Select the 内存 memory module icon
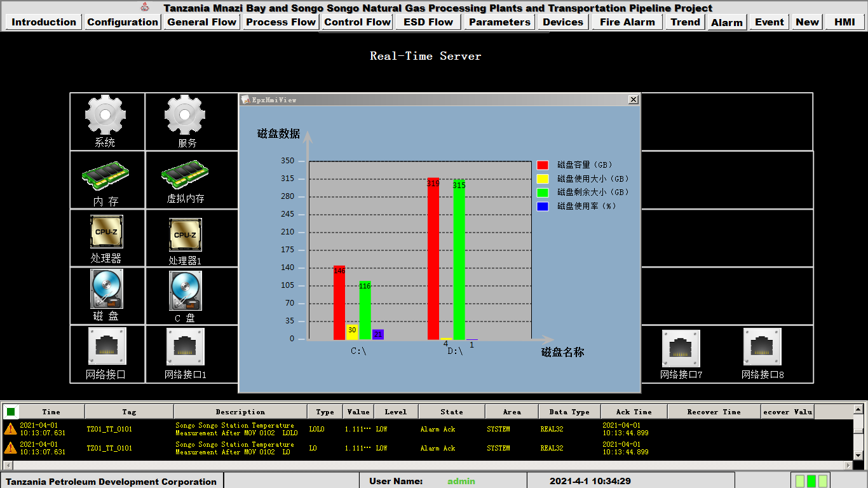This screenshot has width=868, height=488. click(105, 174)
